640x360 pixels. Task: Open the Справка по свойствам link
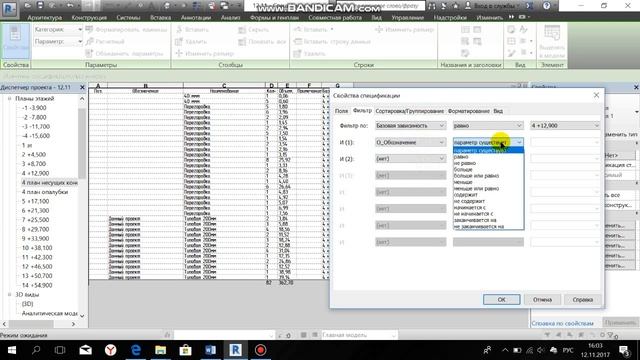(x=562, y=323)
